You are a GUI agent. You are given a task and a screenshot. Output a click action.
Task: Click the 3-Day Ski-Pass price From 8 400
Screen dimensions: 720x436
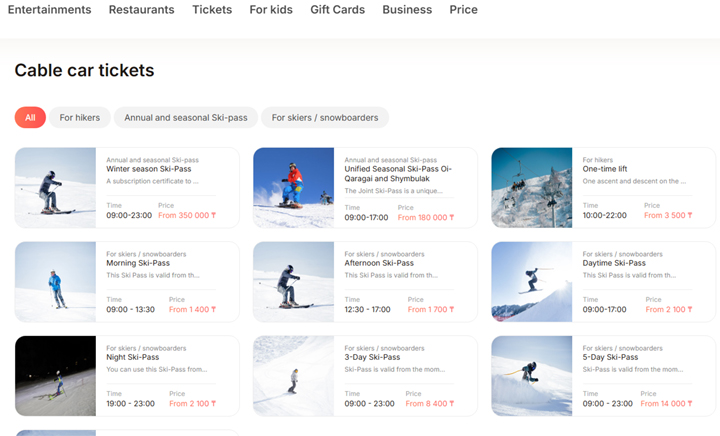[x=430, y=403]
